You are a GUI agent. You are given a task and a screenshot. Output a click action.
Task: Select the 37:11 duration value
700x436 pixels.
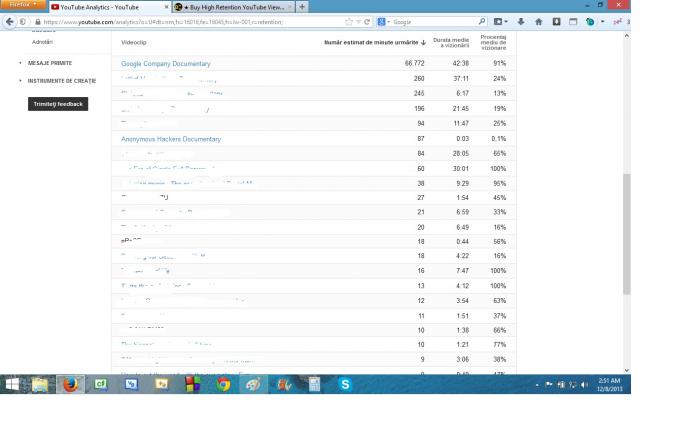tap(461, 79)
